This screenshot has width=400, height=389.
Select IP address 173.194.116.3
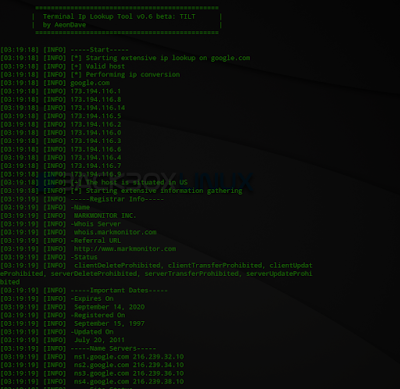click(96, 141)
